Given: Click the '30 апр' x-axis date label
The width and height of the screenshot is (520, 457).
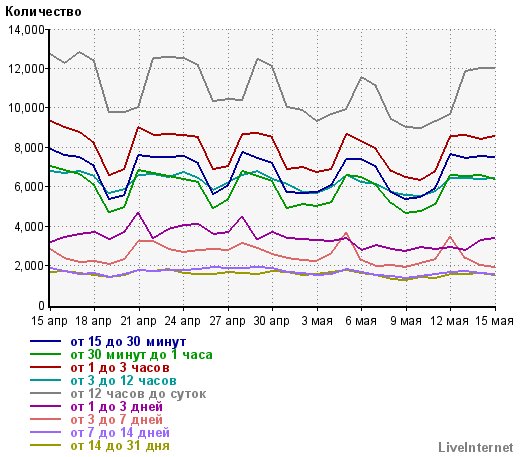Looking at the screenshot, I should [272, 321].
